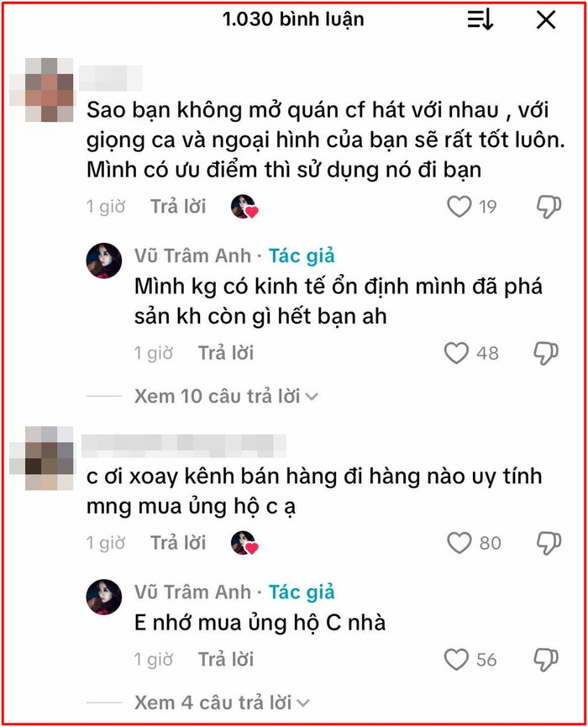Open Vũ Trâm Anh's avatar in first reply
This screenshot has height=727, width=588.
tap(104, 261)
